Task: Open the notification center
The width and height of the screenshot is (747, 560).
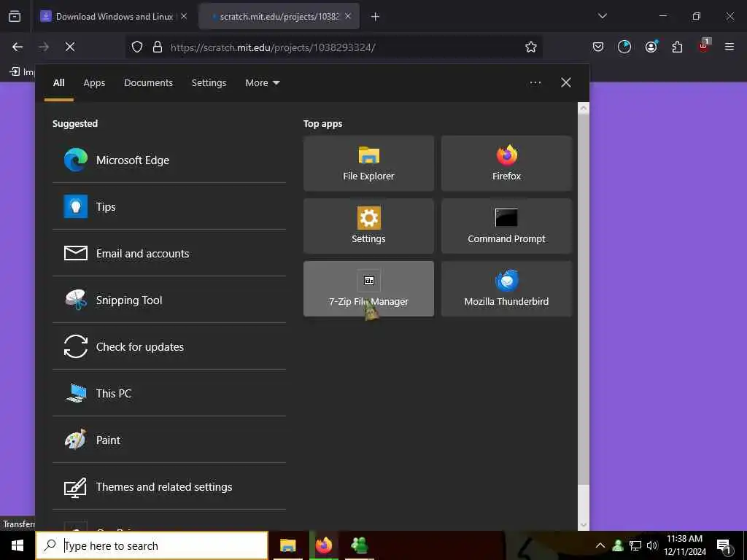Action: tap(724, 545)
